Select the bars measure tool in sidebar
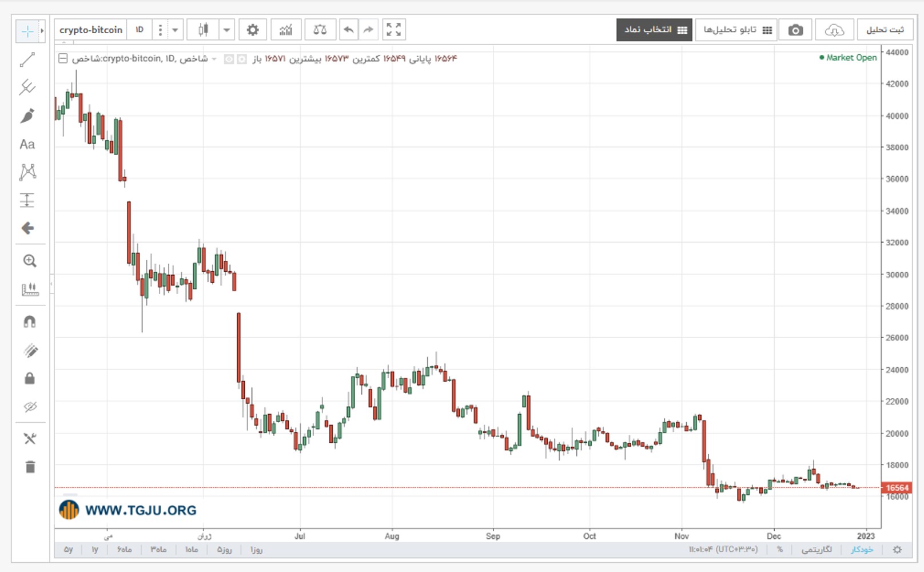 click(30, 289)
